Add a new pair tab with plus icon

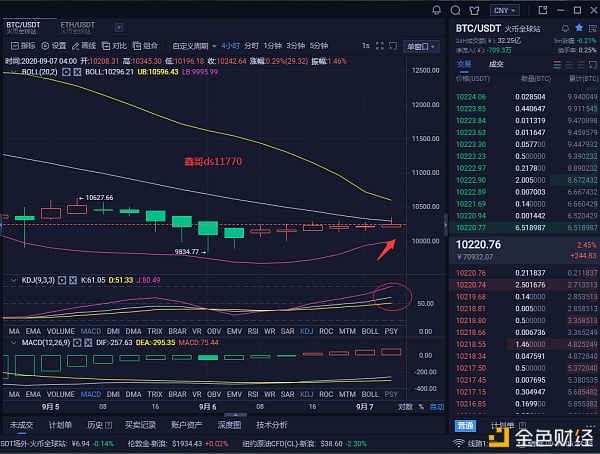119,28
